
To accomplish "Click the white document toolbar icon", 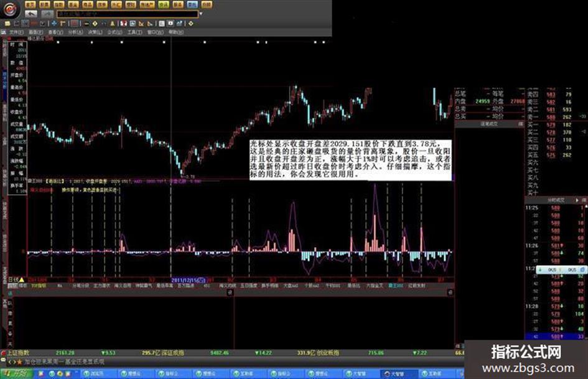I will tap(162, 23).
